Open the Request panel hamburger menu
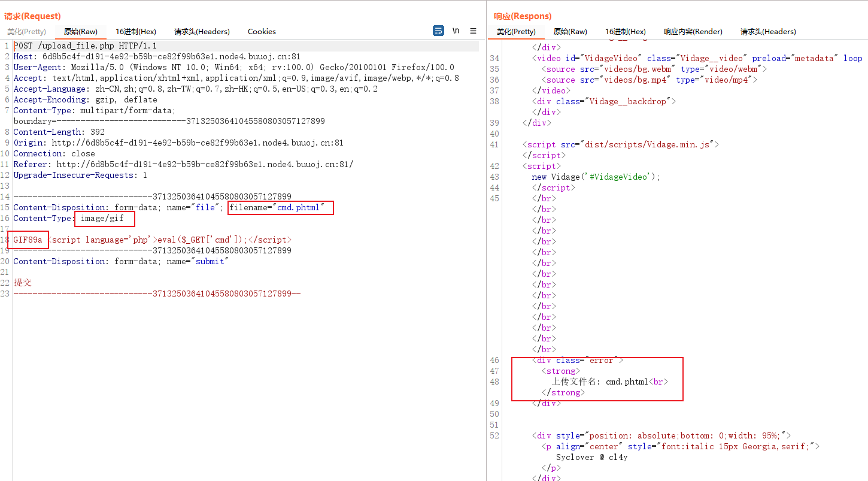Screen dimensions: 868x481 [x=473, y=31]
